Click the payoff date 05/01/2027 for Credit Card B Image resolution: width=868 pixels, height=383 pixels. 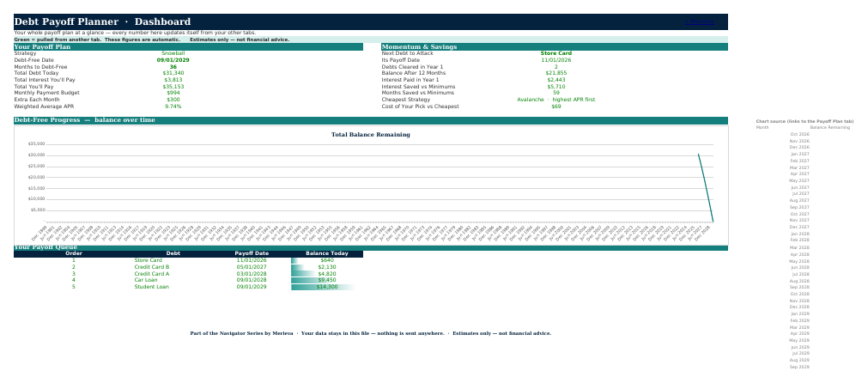point(252,267)
